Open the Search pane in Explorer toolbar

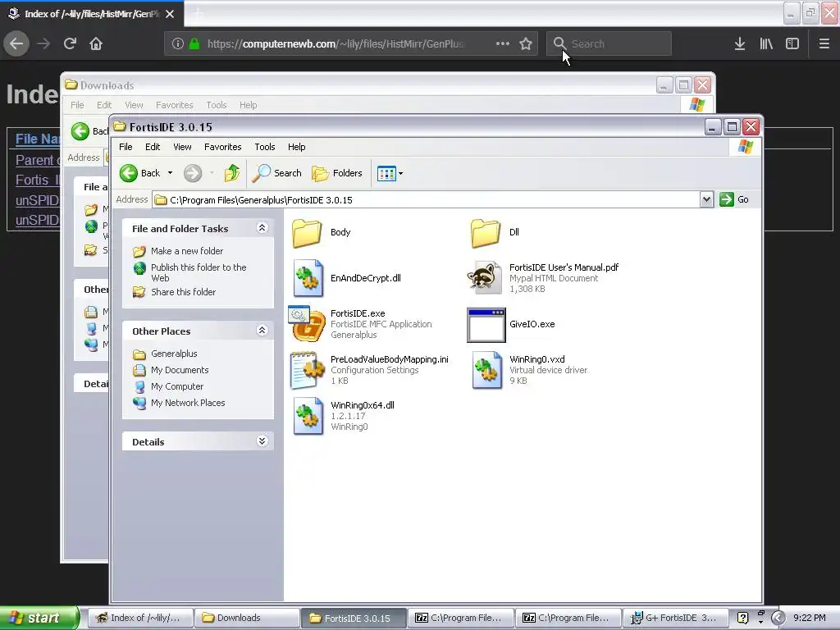click(x=277, y=173)
